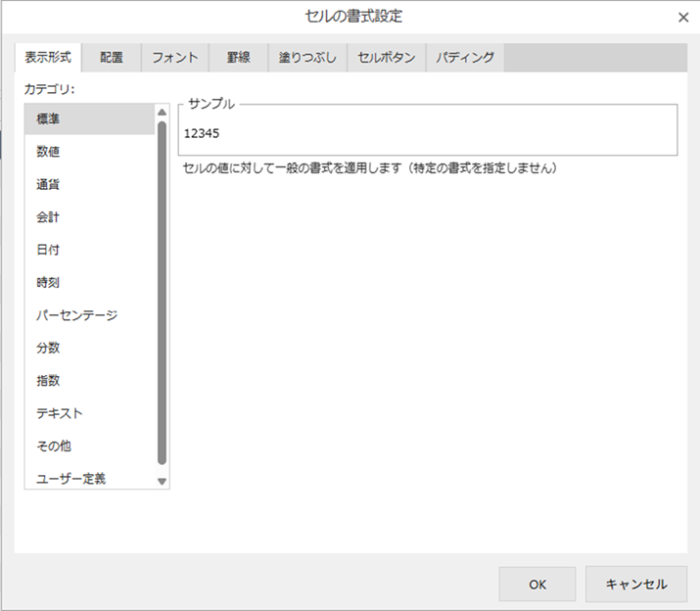Switch to the 配置 tab
Viewport: 700px width, 611px height.
(112, 58)
